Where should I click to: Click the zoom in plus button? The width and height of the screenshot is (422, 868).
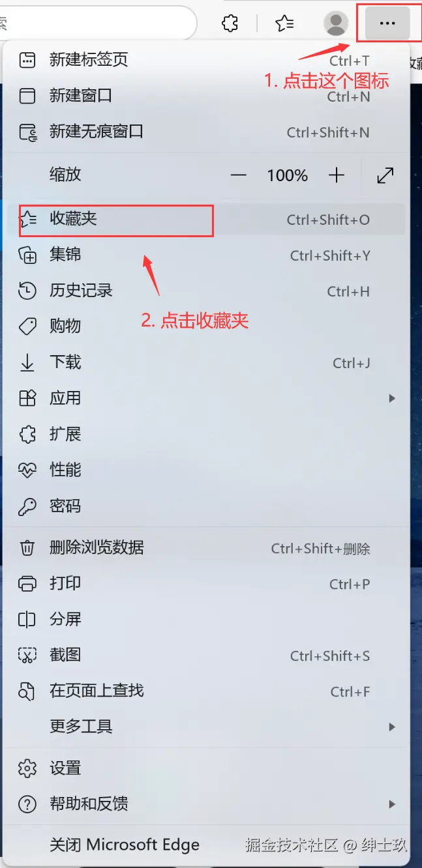[336, 175]
